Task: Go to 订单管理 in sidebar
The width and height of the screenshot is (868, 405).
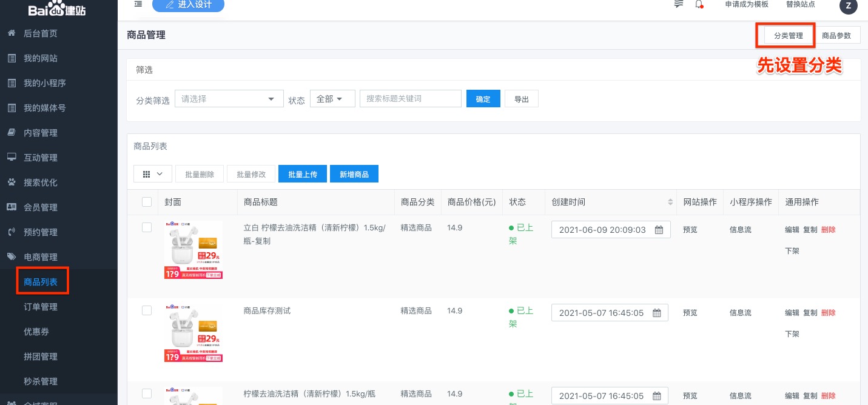Action: (x=41, y=307)
